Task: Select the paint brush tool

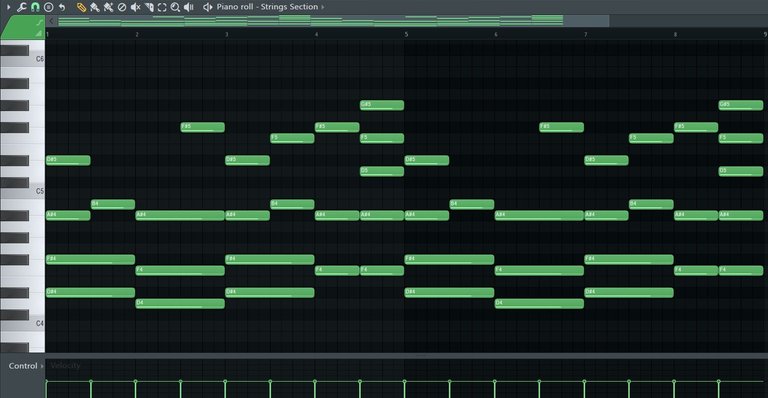Action: [95, 7]
